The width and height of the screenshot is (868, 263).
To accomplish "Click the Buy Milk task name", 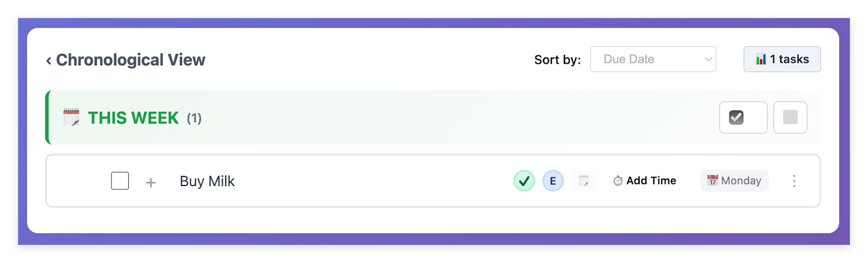I will pos(207,181).
